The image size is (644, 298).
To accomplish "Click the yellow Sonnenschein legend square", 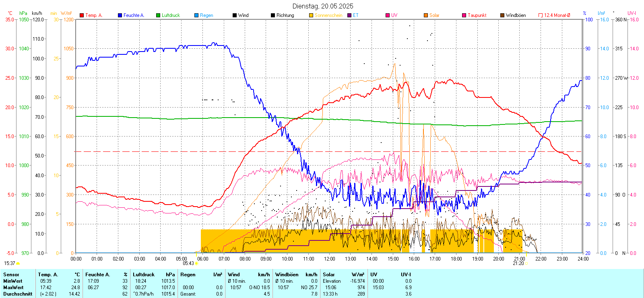I will click(311, 15).
